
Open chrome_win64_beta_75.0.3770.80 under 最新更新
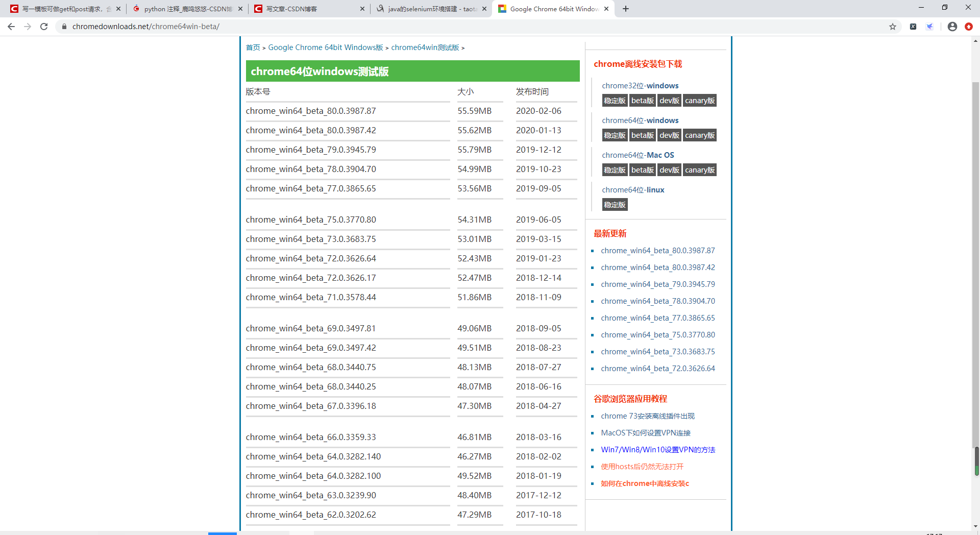pyautogui.click(x=658, y=335)
